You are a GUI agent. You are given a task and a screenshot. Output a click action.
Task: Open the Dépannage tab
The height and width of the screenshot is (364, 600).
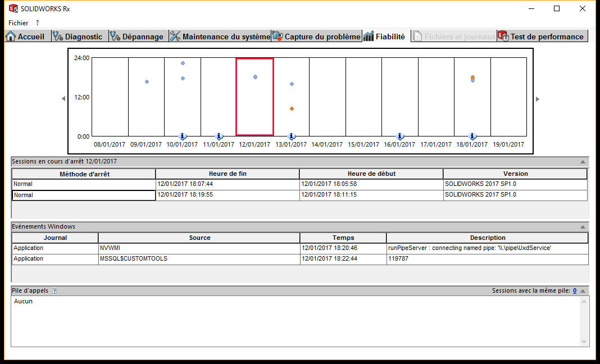pos(137,37)
